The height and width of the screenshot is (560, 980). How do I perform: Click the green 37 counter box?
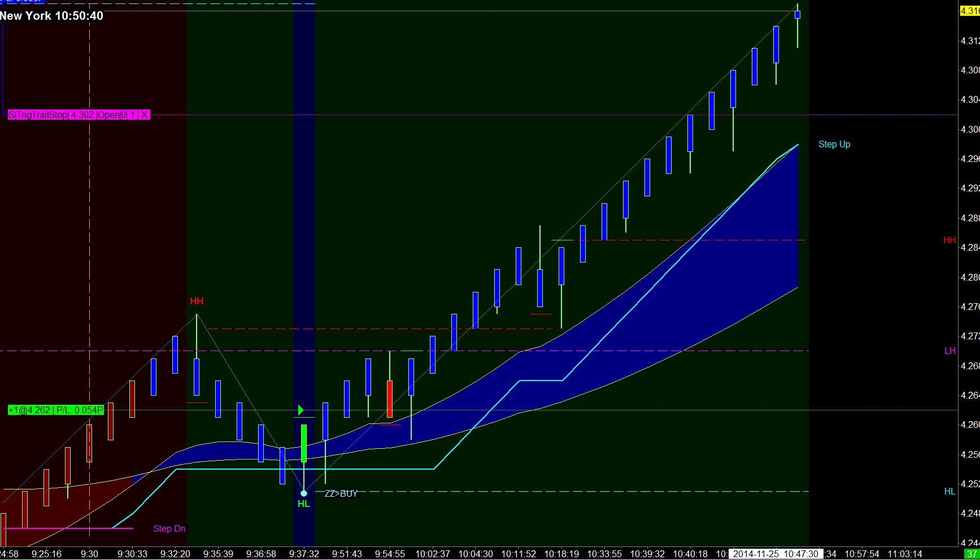[972, 554]
